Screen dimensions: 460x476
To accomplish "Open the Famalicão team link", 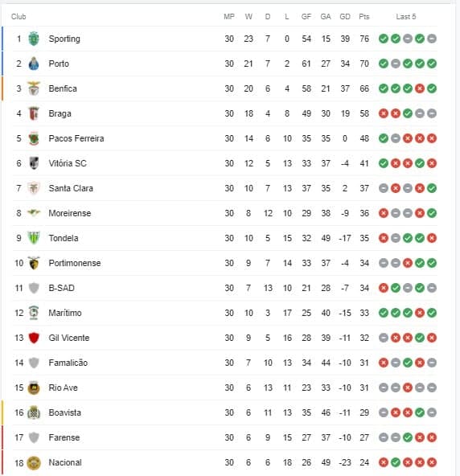I will (x=68, y=363).
